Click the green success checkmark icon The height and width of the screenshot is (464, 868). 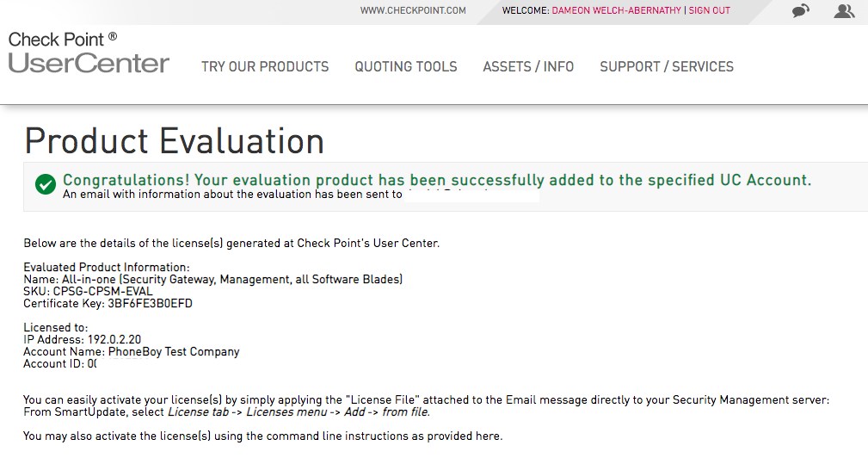coord(46,184)
